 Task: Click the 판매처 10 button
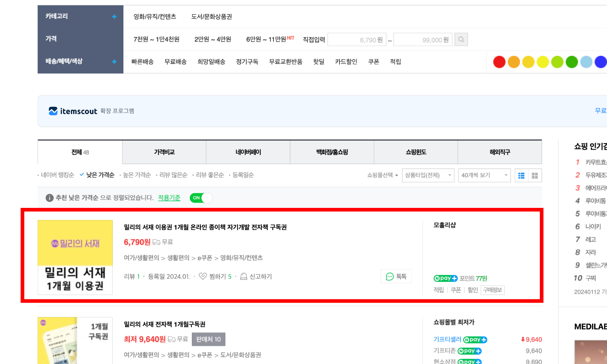208,339
